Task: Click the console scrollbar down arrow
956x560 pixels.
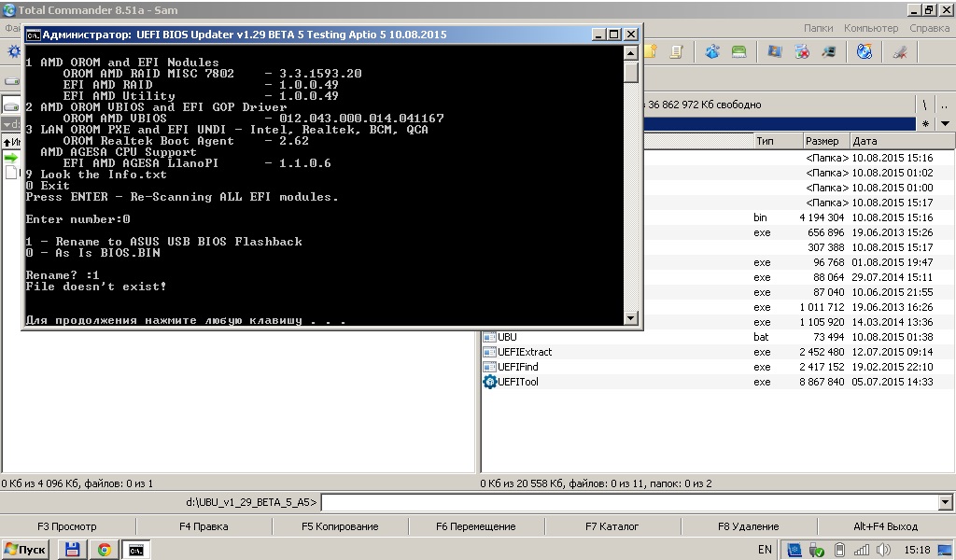Action: [x=631, y=318]
